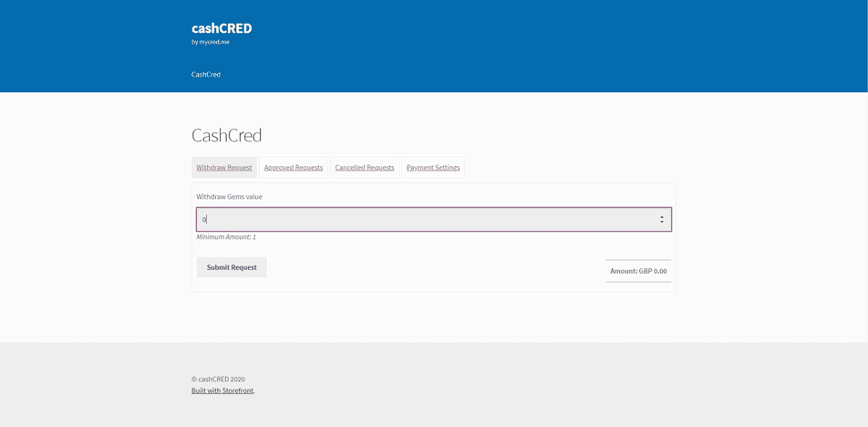Click the by mycred.me tagline
Screen dimensions: 868x427
(x=211, y=42)
